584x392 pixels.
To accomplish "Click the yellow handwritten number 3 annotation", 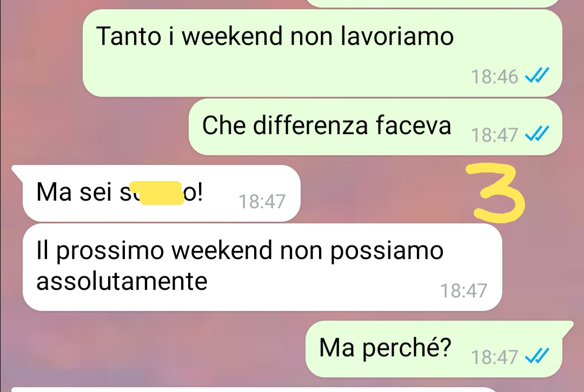I will tap(498, 194).
